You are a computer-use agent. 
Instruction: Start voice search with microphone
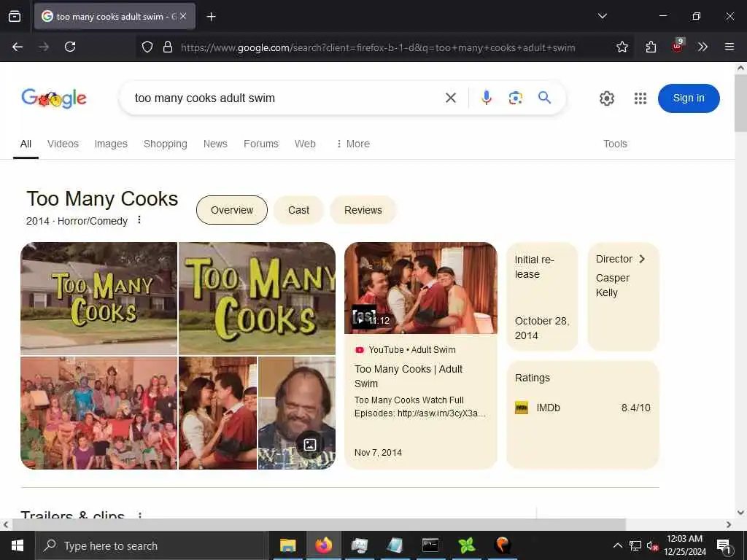(486, 98)
